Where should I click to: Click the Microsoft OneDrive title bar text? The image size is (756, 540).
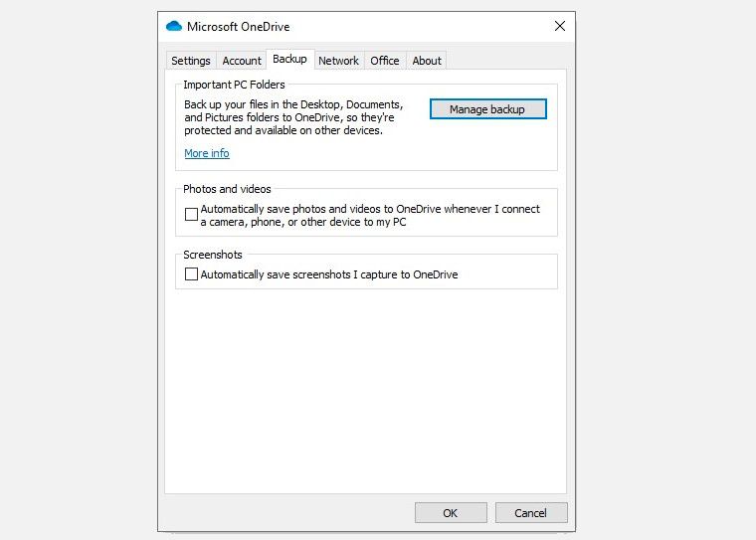(x=239, y=27)
